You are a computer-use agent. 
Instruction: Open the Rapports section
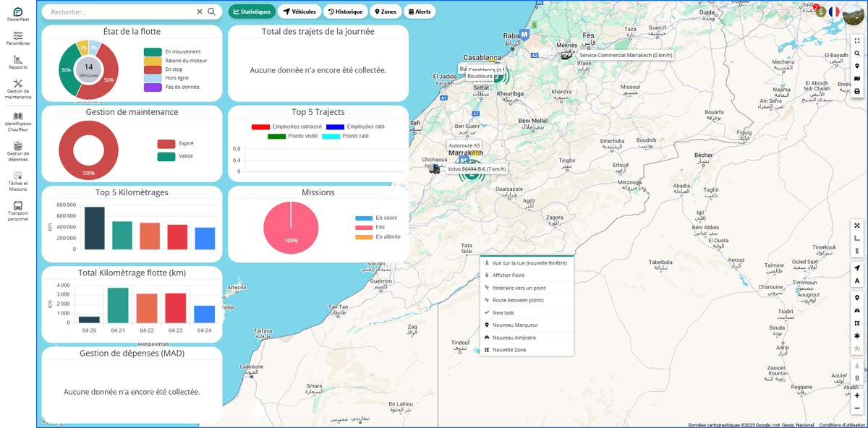tap(17, 64)
